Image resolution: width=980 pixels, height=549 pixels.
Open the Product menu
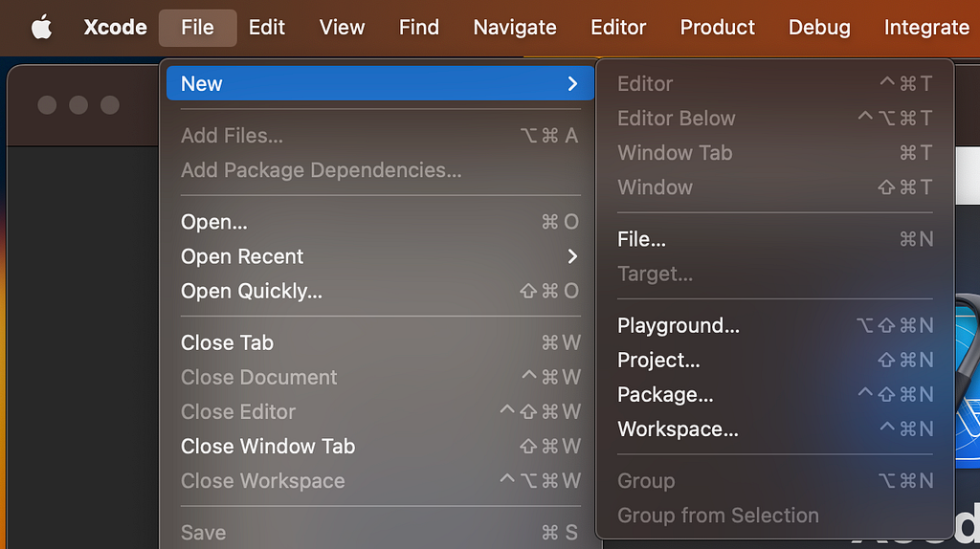click(717, 28)
